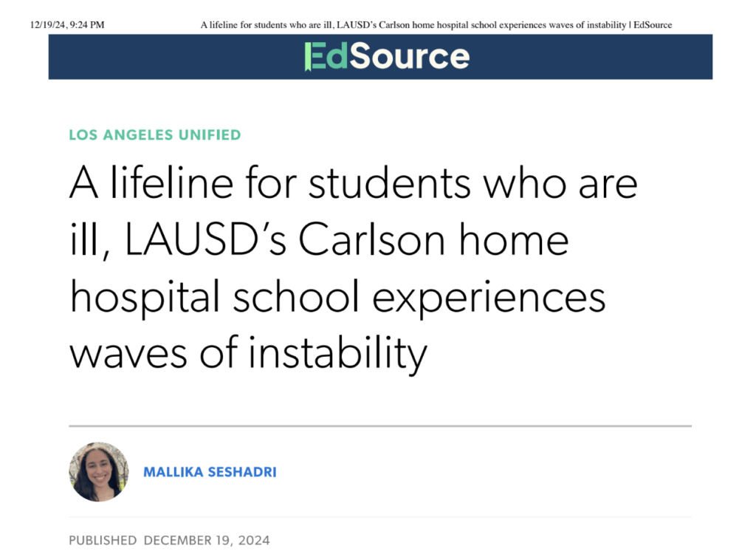Click the thick gray divider above the author
Image resolution: width=756 pixels, height=554 pixels.
pyautogui.click(x=379, y=426)
